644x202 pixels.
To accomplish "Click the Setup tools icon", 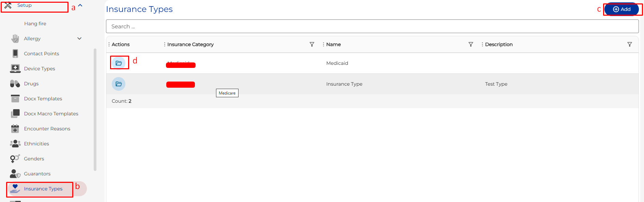I will coord(8,5).
